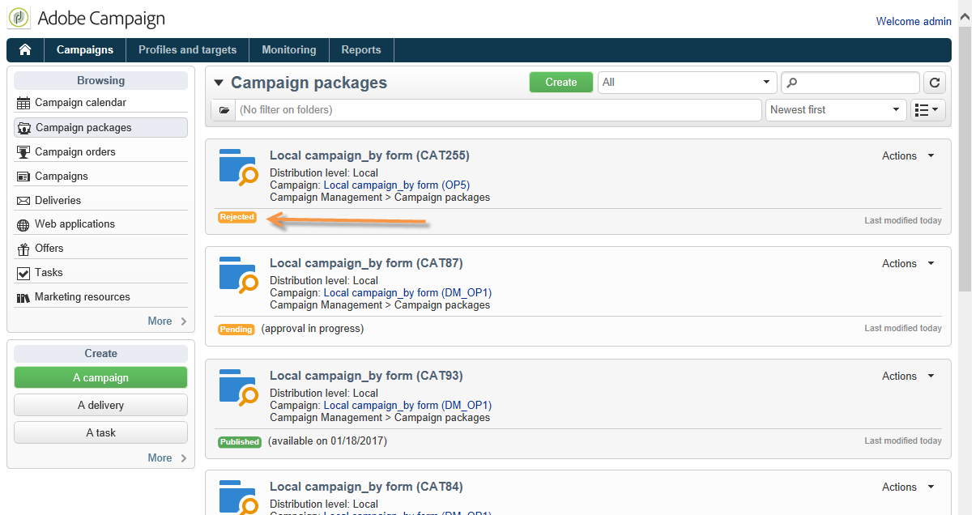Open campaign link (DM_OP1) under CAT87
Screen dimensions: 980x515
(x=407, y=293)
